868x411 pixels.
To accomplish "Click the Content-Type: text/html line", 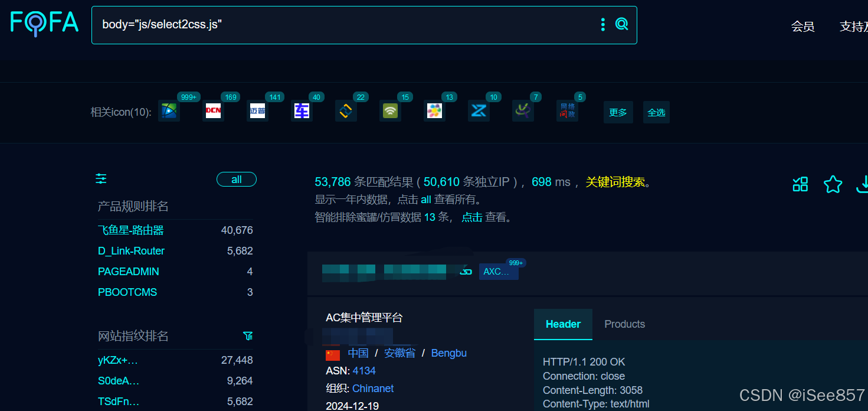I will (x=596, y=405).
